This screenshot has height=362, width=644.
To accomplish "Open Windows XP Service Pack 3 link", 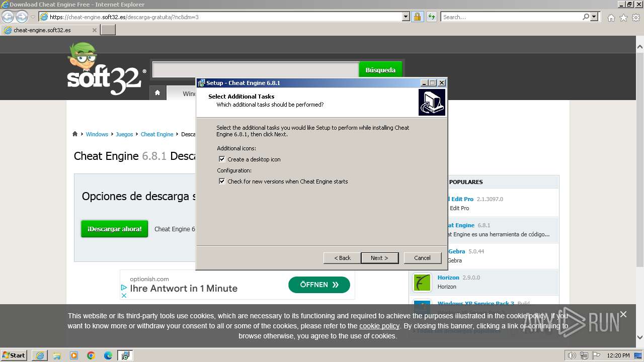I will point(475,304).
